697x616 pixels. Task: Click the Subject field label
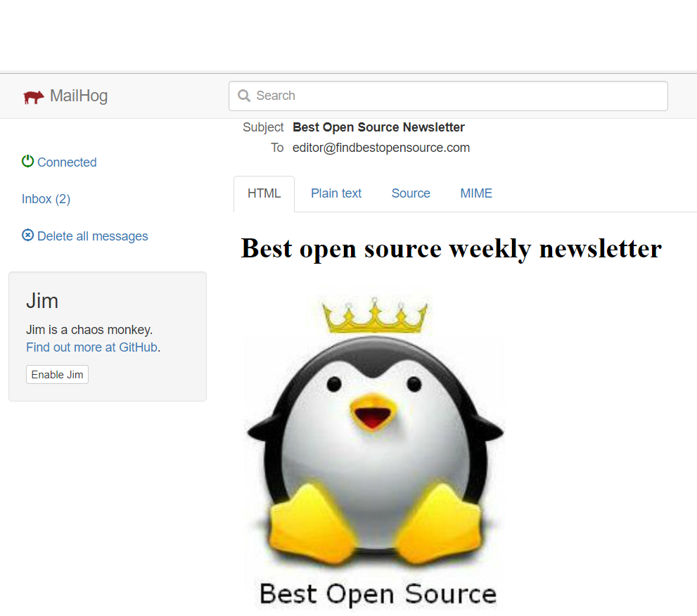tap(263, 127)
